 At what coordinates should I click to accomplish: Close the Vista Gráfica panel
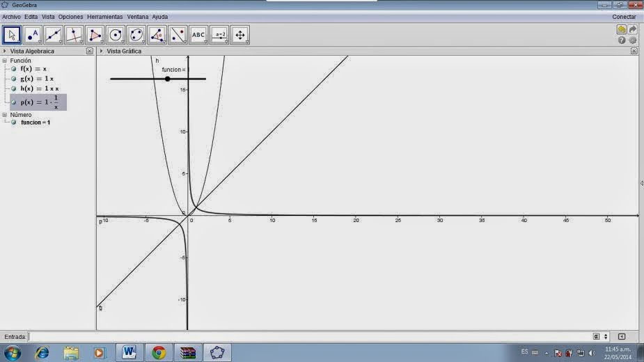[x=634, y=51]
